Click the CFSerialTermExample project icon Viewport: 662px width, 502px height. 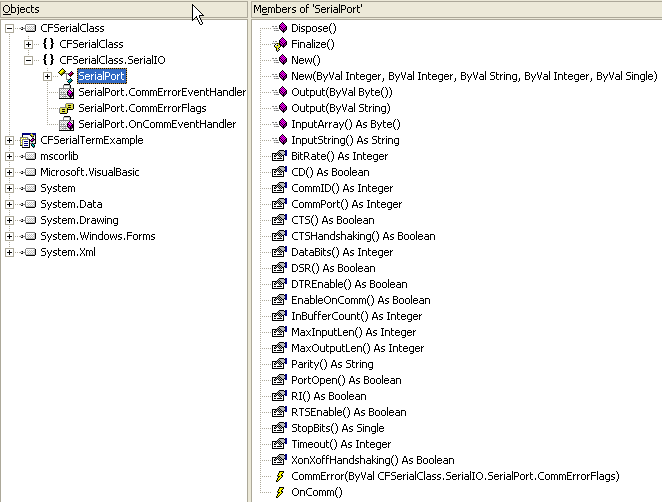pyautogui.click(x=28, y=141)
